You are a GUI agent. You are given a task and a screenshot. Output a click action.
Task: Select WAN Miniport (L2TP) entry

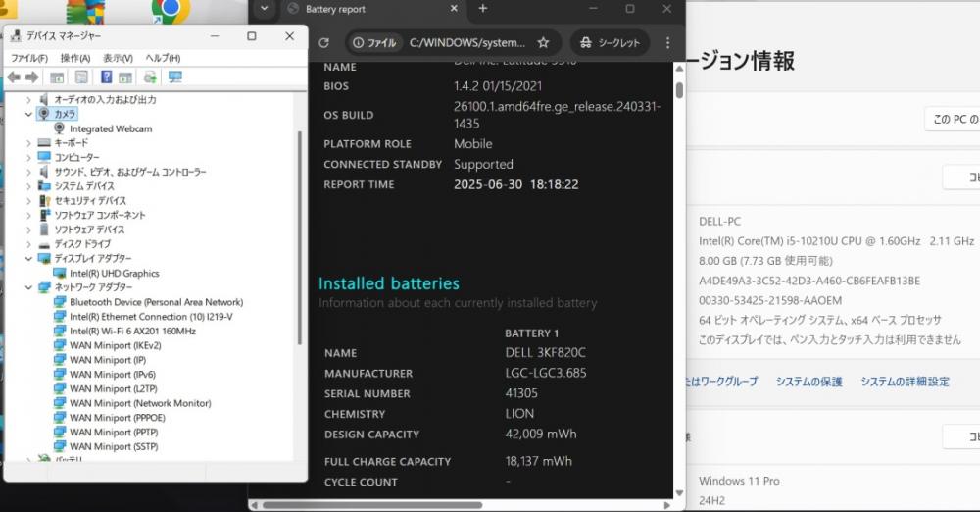coord(113,388)
